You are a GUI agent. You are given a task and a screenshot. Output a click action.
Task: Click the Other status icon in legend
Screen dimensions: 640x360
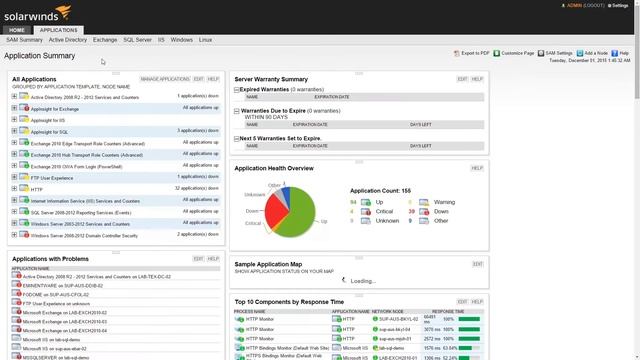tap(424, 221)
